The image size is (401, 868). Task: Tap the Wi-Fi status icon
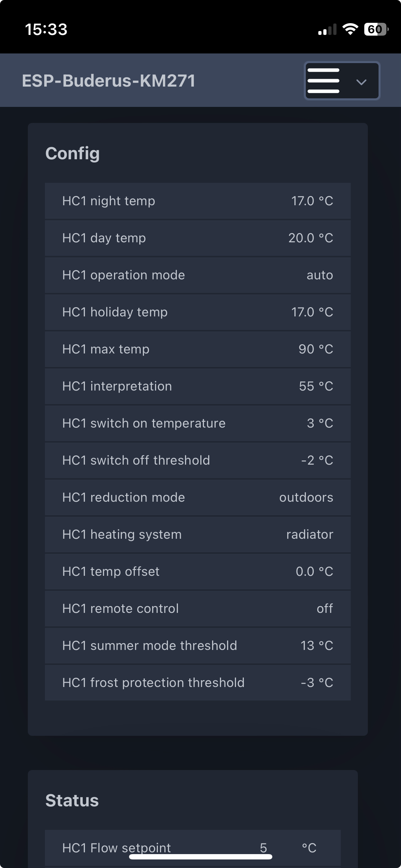[350, 29]
